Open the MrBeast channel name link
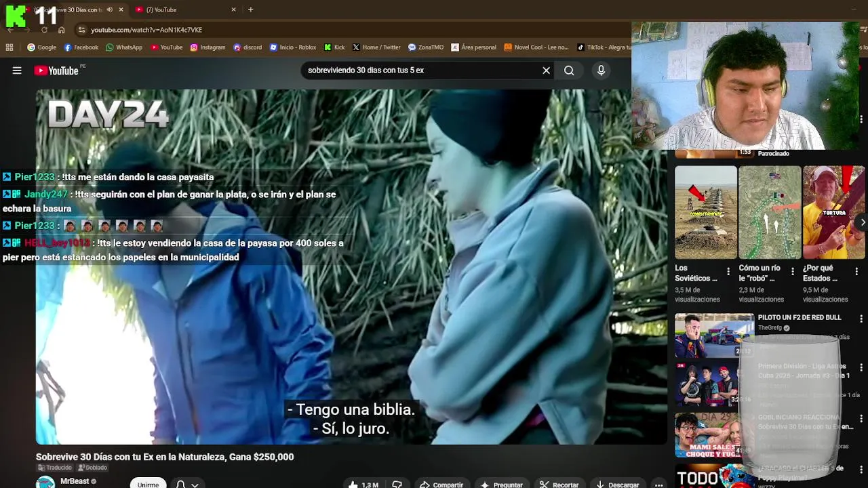This screenshot has height=488, width=868. [x=75, y=481]
